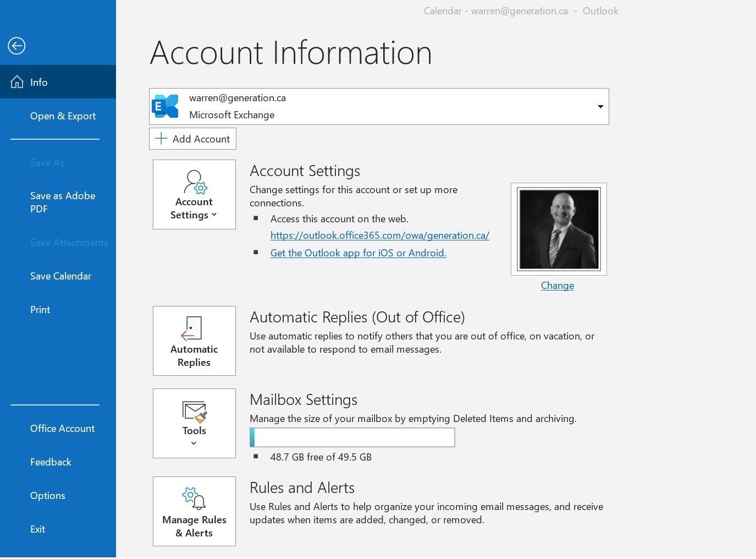Image resolution: width=756 pixels, height=559 pixels.
Task: Click the Calendar - Outlook window title
Action: [x=521, y=11]
